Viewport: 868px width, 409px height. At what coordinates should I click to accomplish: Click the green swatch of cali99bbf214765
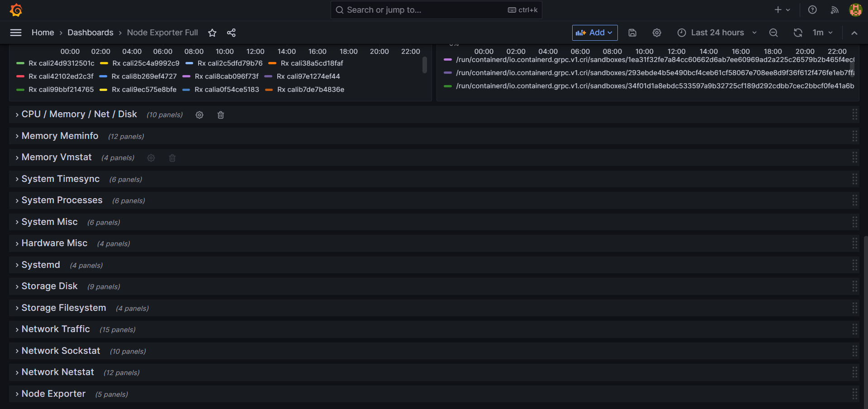[x=20, y=90]
